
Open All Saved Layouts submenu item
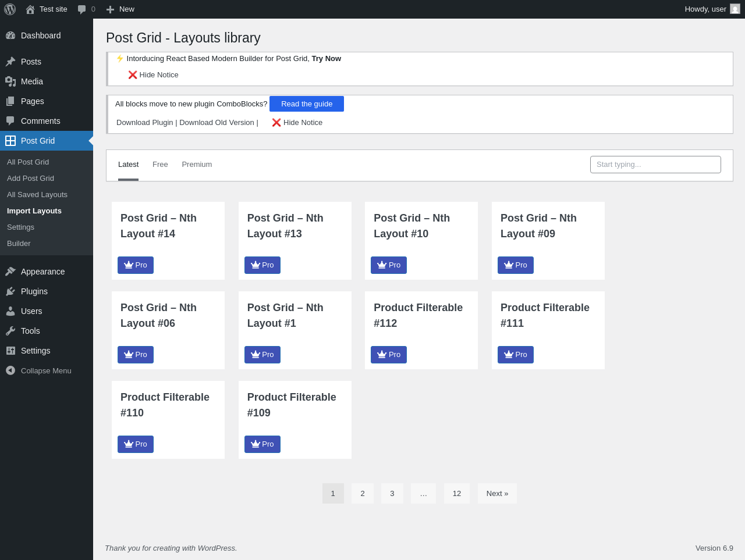coord(37,195)
